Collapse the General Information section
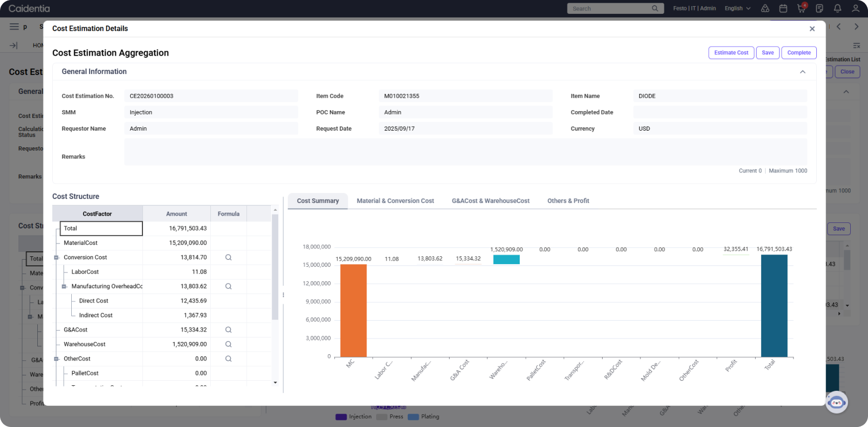This screenshot has height=427, width=868. pos(802,72)
